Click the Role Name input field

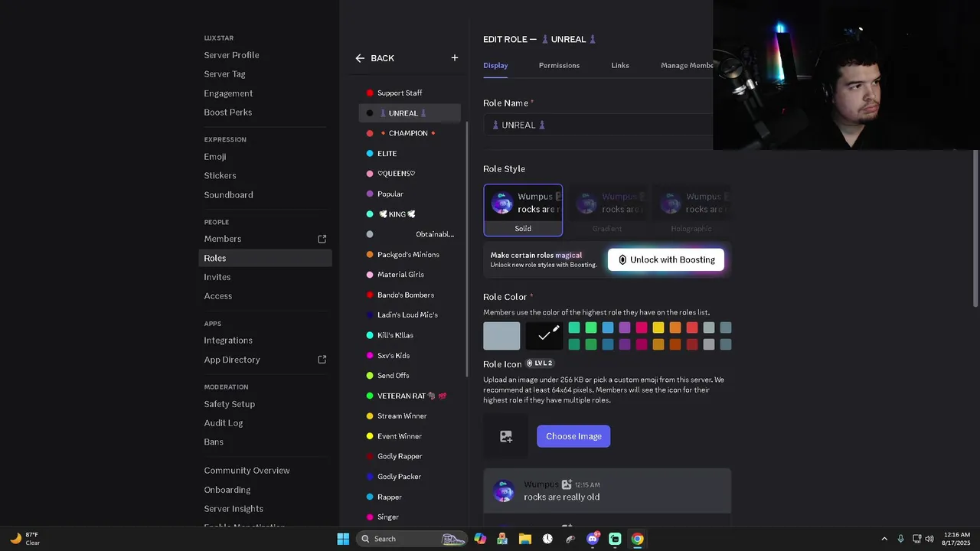598,125
